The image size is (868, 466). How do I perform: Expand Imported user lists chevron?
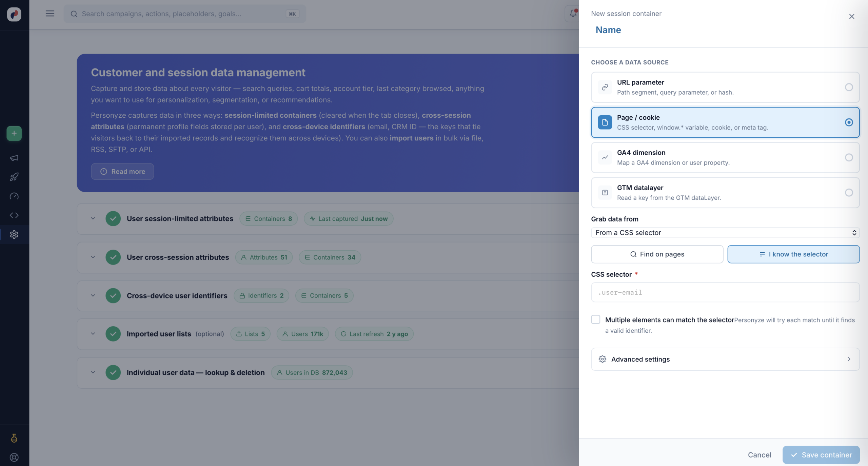tap(93, 334)
